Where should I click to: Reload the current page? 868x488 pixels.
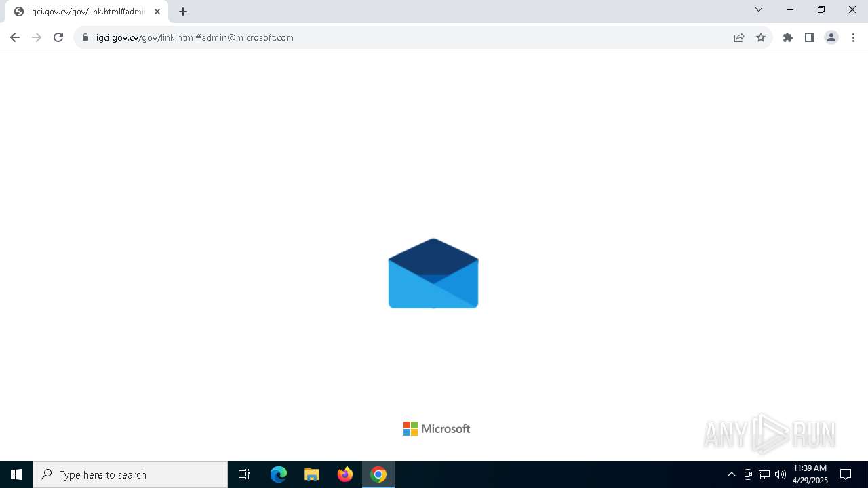(58, 38)
